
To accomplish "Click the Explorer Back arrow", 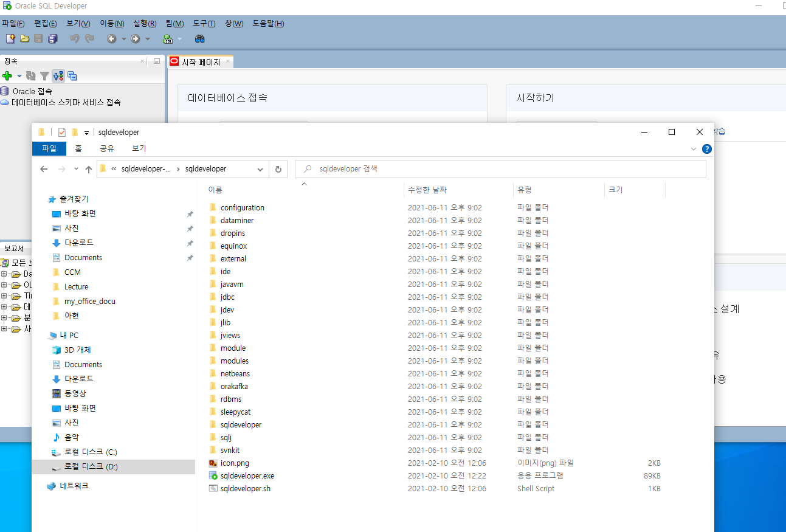I will tap(44, 169).
